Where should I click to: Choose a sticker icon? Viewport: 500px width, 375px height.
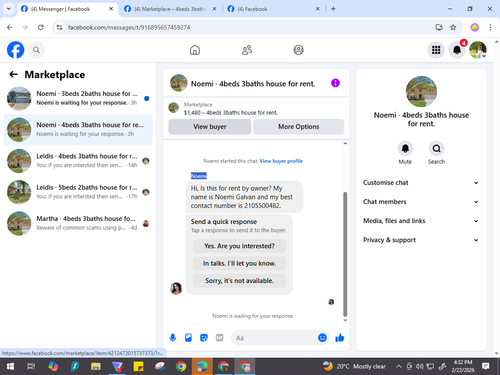204,338
